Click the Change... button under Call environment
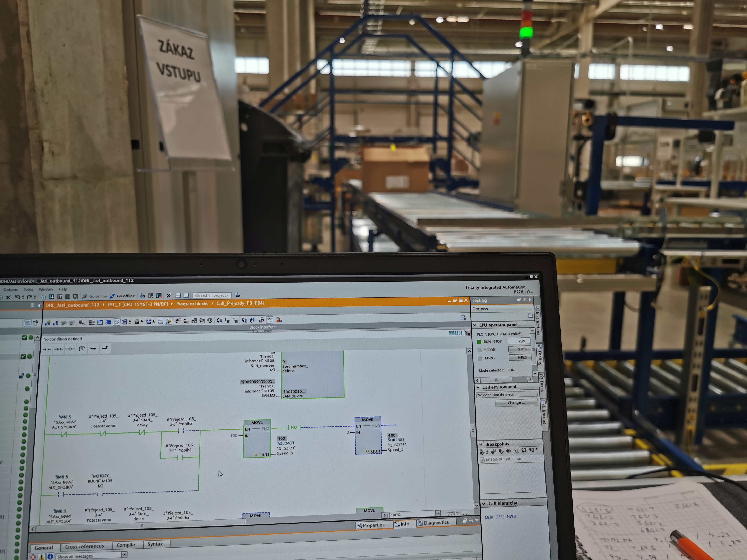Screen dimensions: 747x560 [516, 403]
